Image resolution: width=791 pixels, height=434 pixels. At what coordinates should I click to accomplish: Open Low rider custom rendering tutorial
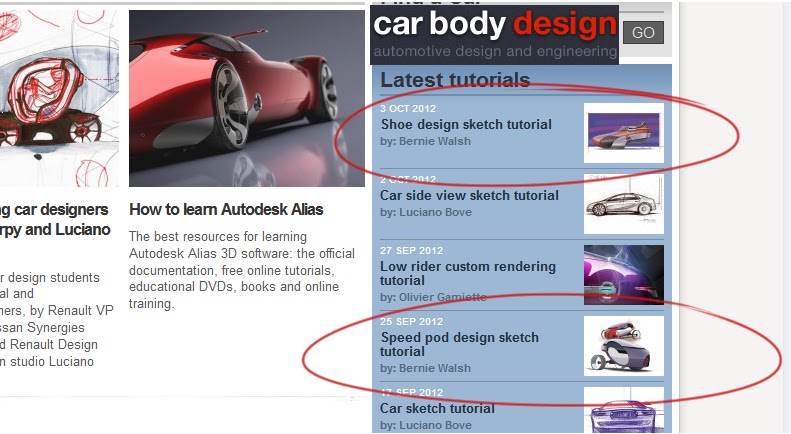coord(468,273)
